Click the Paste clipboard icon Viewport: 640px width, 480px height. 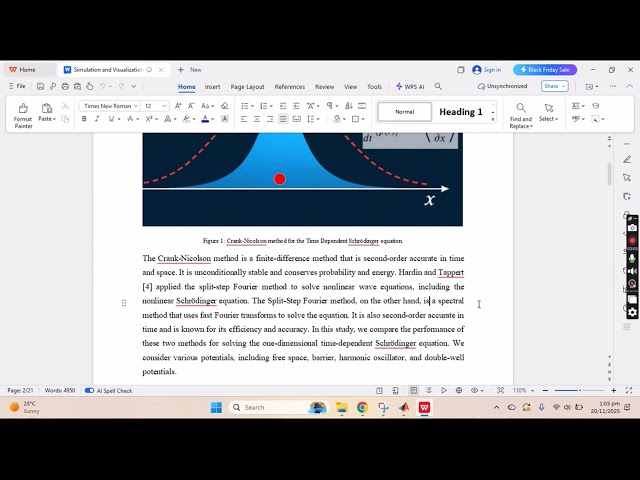tap(47, 108)
